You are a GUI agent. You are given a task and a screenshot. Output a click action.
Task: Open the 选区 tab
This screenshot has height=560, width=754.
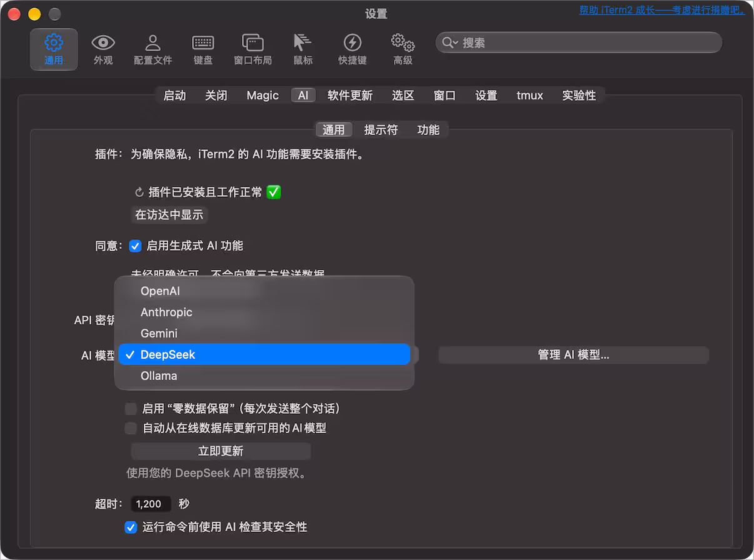click(403, 96)
